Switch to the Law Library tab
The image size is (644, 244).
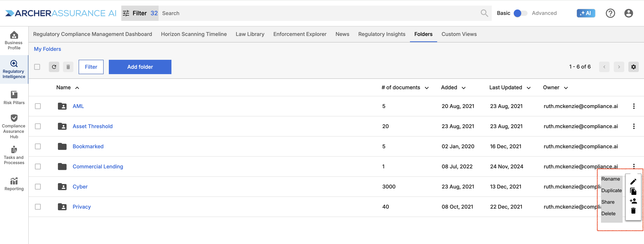click(x=250, y=34)
